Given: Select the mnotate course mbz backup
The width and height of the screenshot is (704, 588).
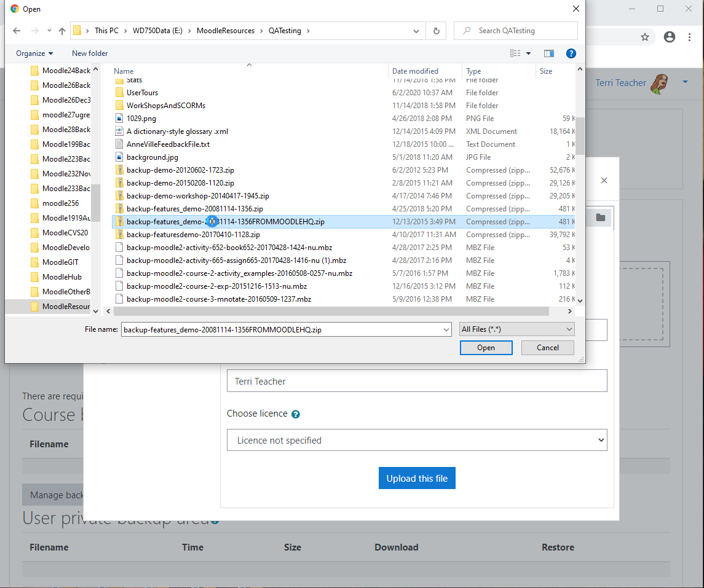Looking at the screenshot, I should (x=219, y=299).
